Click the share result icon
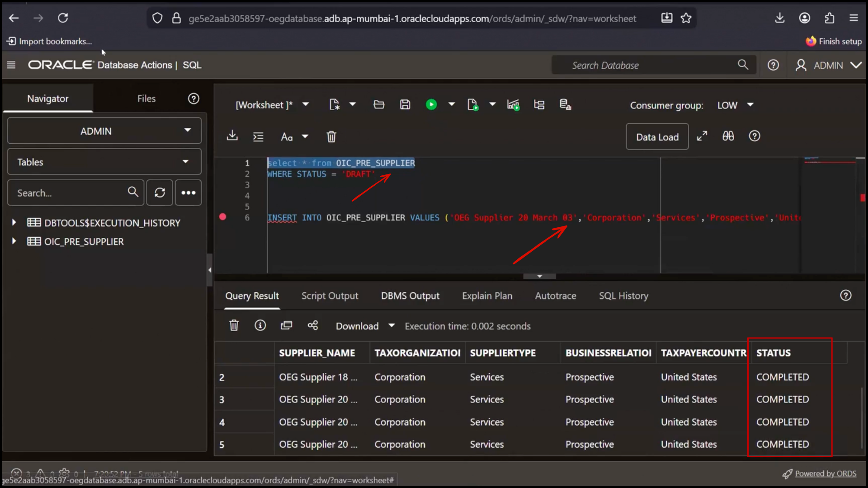 point(313,325)
